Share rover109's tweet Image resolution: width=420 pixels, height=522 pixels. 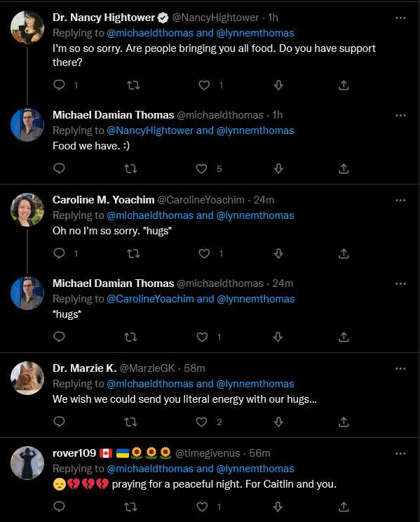click(344, 507)
